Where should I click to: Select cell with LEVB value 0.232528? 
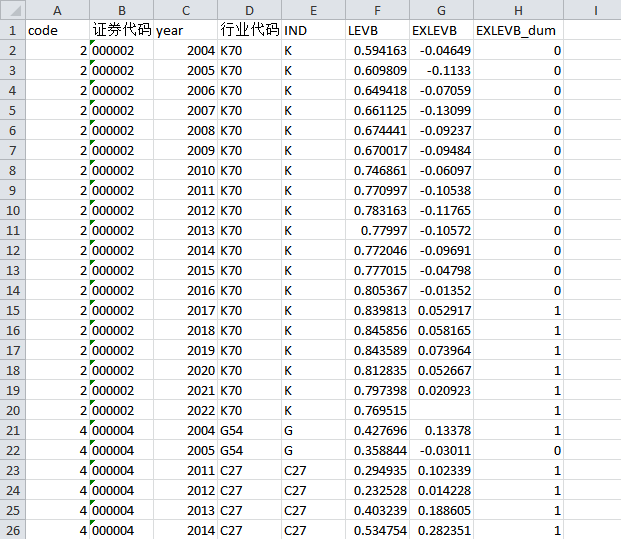tap(377, 490)
